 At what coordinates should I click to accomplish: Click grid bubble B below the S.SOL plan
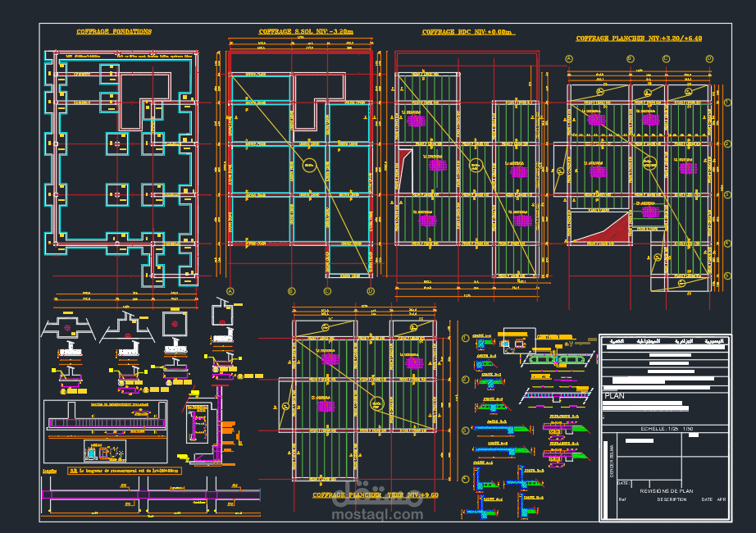tap(291, 291)
